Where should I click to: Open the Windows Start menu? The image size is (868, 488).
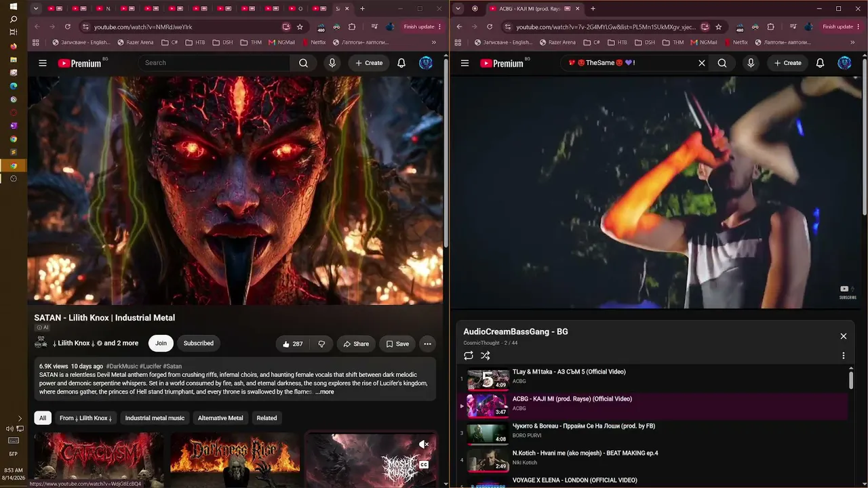14,6
